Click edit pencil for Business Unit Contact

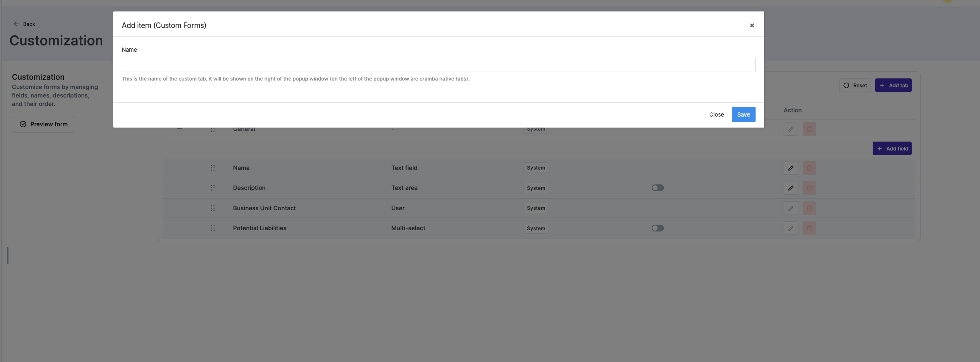(791, 208)
